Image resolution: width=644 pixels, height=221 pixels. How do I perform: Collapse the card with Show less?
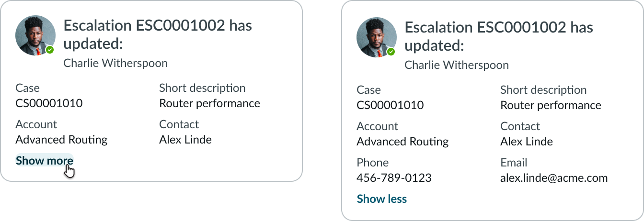pyautogui.click(x=381, y=199)
